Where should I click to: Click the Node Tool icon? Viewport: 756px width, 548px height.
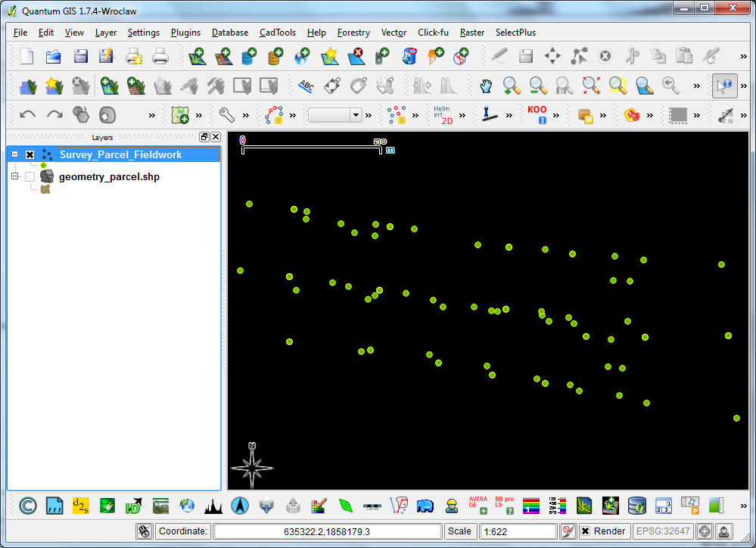tap(579, 57)
